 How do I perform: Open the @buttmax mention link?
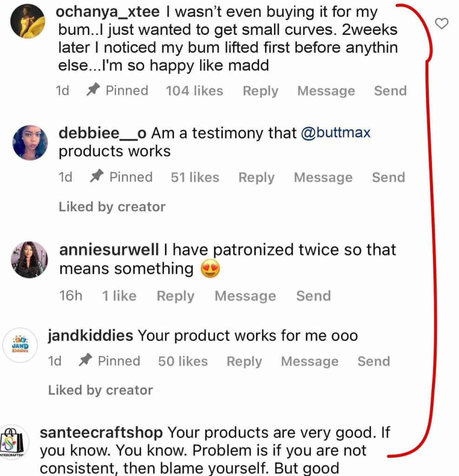[x=336, y=133]
